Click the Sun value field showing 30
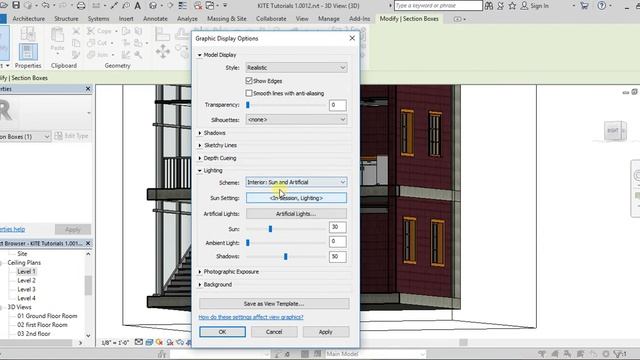This screenshot has height=360, width=640. [x=338, y=227]
